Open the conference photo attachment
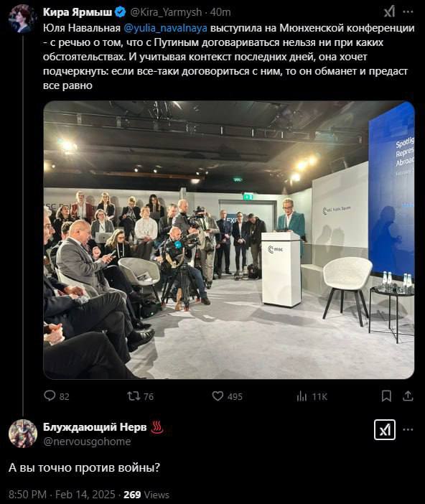This screenshot has height=504, width=425. (x=228, y=240)
